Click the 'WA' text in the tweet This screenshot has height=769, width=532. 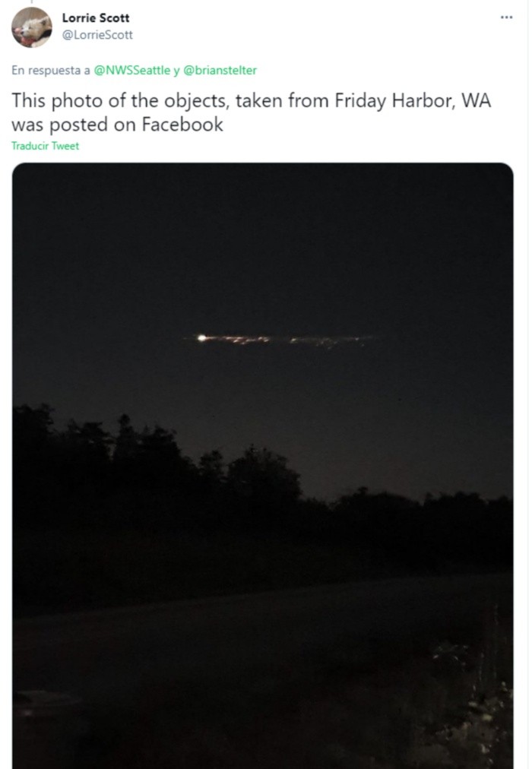pos(475,101)
